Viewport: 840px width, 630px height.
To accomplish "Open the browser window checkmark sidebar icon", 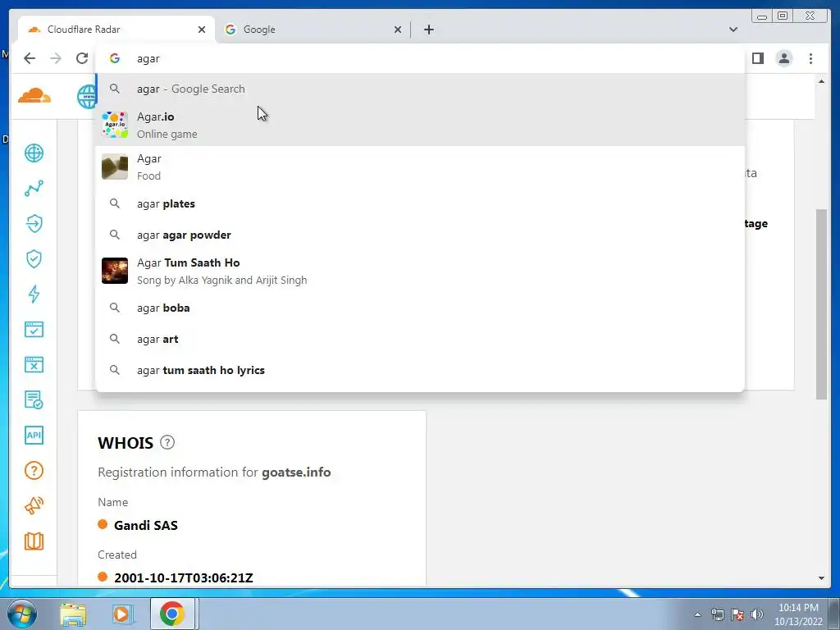I will [x=34, y=330].
